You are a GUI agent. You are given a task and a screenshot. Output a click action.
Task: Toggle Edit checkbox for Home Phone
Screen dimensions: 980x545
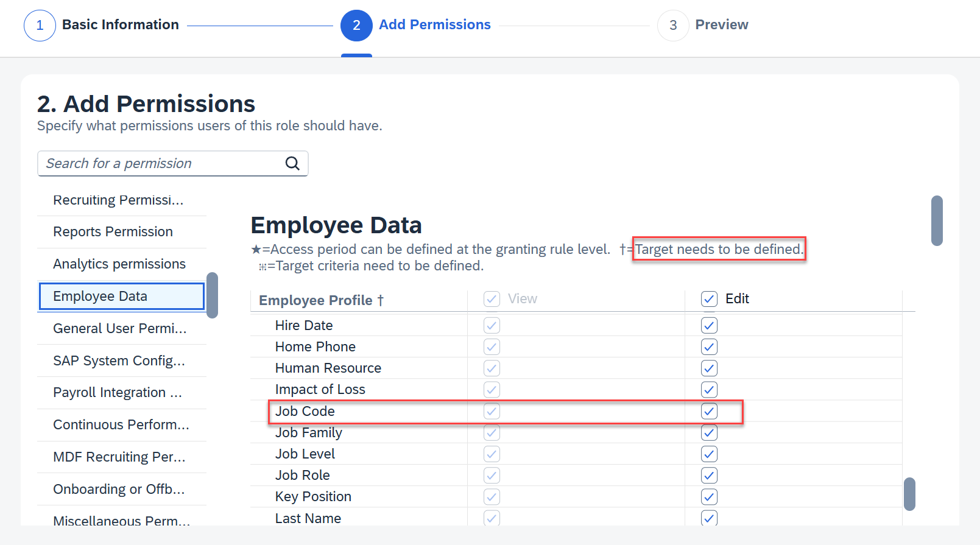tap(709, 346)
